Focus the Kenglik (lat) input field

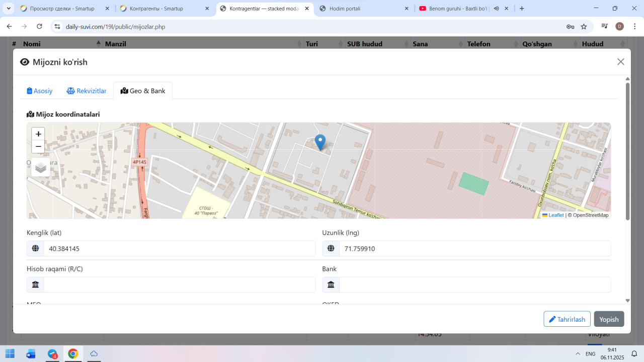click(179, 248)
